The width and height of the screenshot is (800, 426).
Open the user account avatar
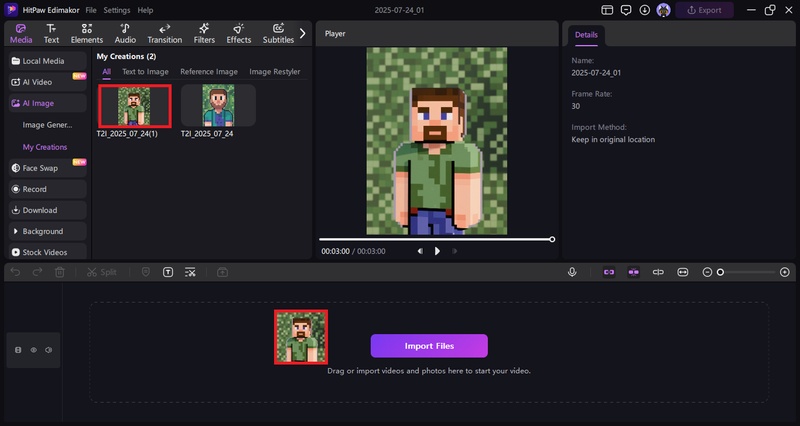663,10
